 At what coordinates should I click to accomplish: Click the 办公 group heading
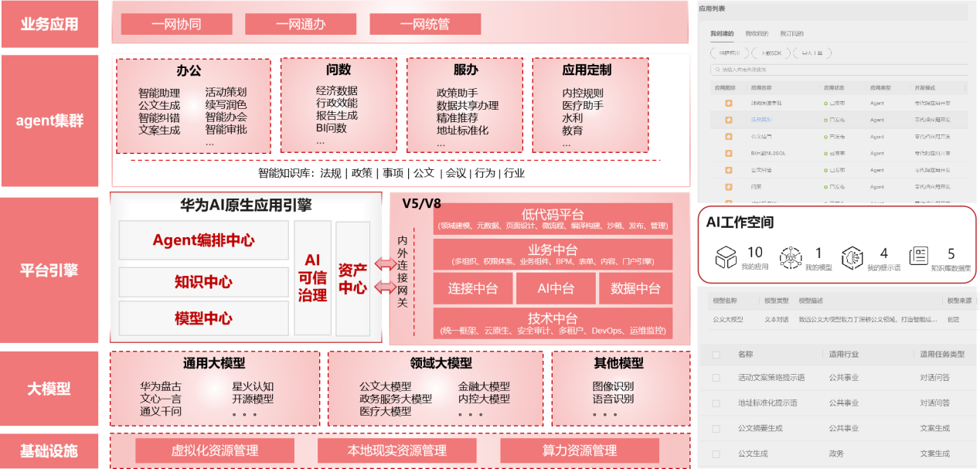(189, 70)
